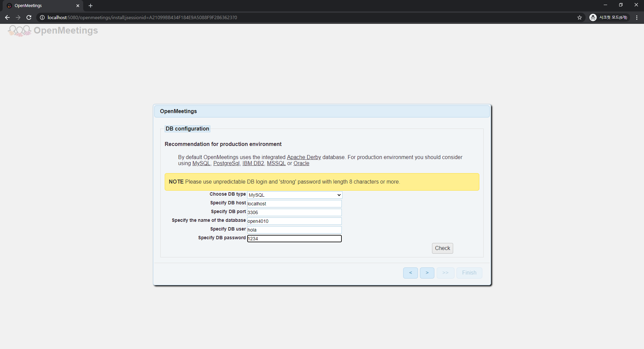Advance to next step with > button
Image resolution: width=644 pixels, height=349 pixels.
[x=427, y=273]
